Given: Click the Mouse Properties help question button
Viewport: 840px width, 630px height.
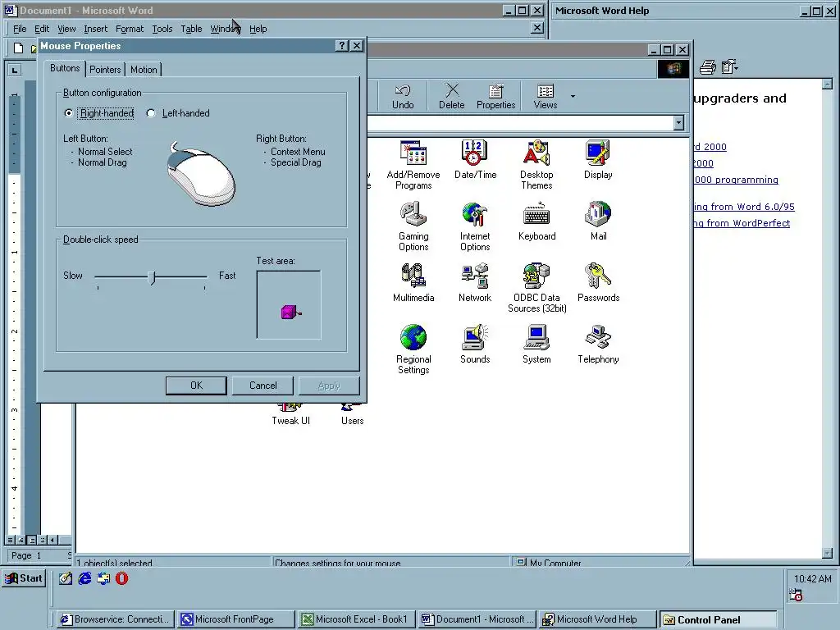Looking at the screenshot, I should pyautogui.click(x=342, y=46).
